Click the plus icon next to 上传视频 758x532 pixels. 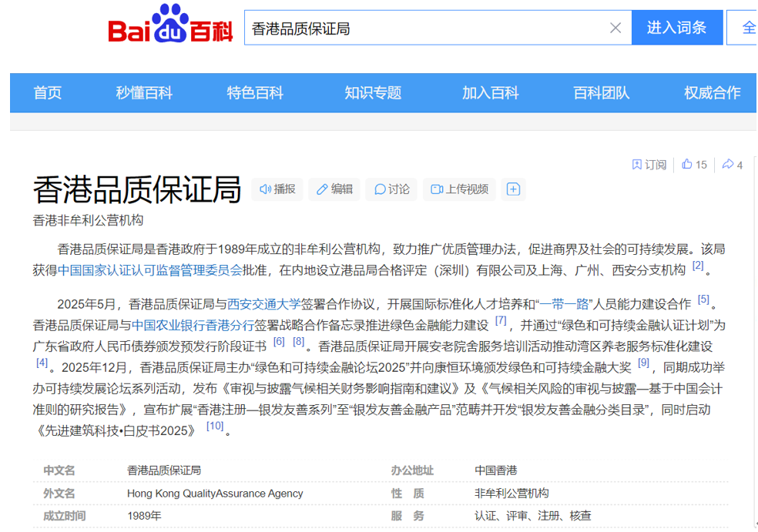pyautogui.click(x=513, y=189)
